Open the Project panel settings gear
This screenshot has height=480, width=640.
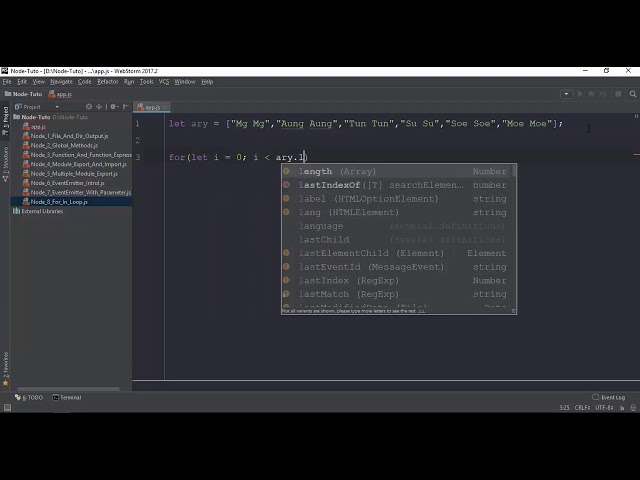(x=112, y=106)
